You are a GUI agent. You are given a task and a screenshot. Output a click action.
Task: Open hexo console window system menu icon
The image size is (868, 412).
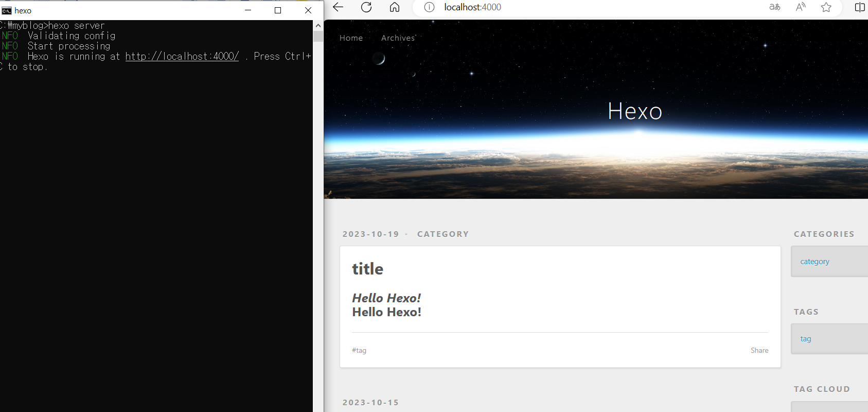7,11
